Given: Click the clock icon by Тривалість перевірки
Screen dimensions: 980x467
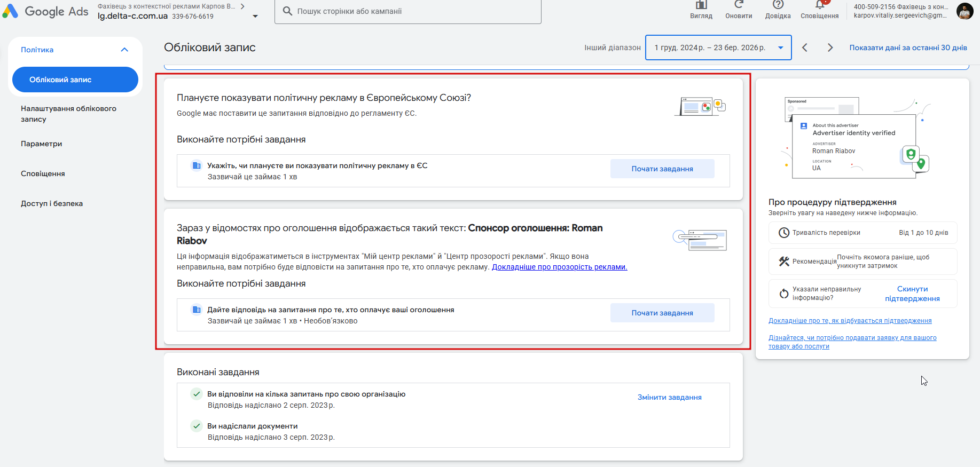Looking at the screenshot, I should [x=783, y=233].
